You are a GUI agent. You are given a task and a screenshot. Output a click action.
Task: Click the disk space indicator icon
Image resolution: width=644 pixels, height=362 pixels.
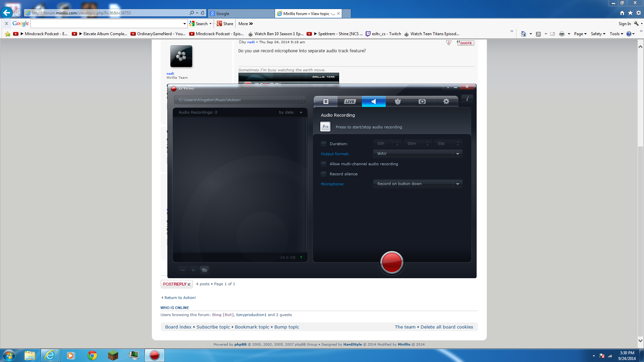[301, 257]
